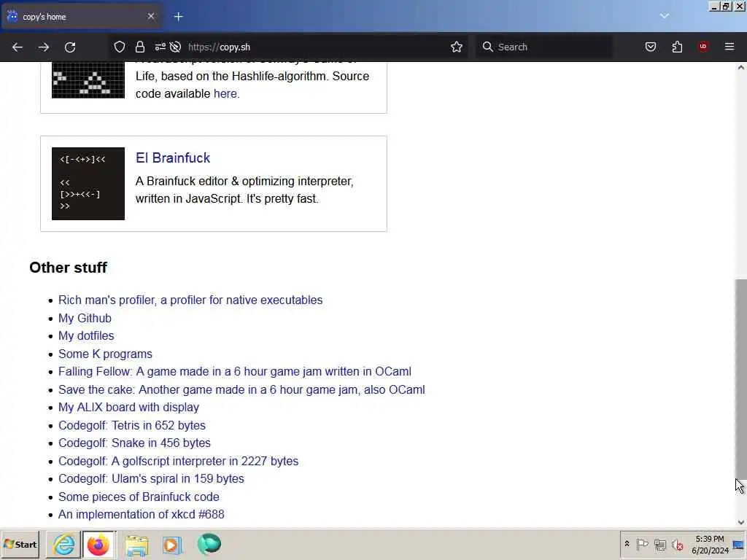747x560 pixels.
Task: Open the clock showing 5:39 PM
Action: [710, 545]
